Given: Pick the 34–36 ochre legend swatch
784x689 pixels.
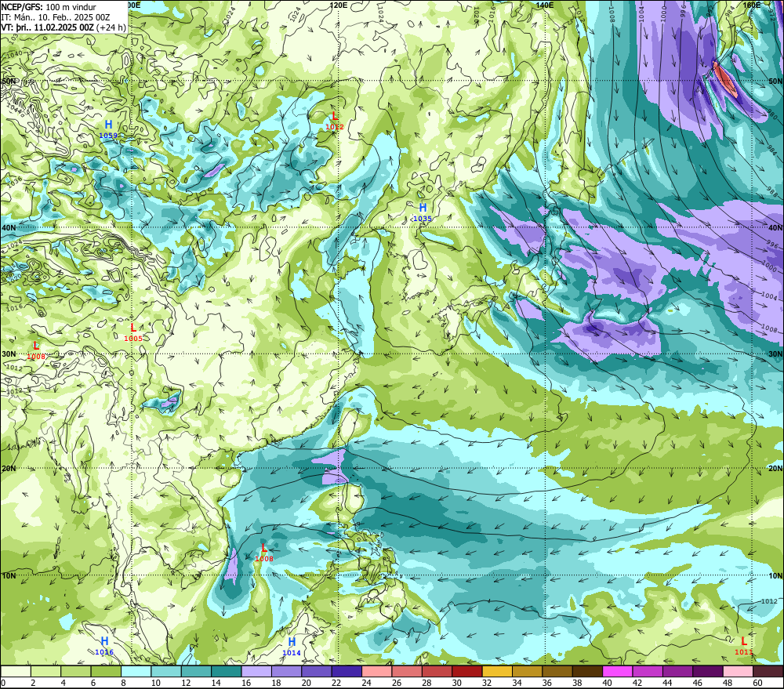Looking at the screenshot, I should coord(527,671).
